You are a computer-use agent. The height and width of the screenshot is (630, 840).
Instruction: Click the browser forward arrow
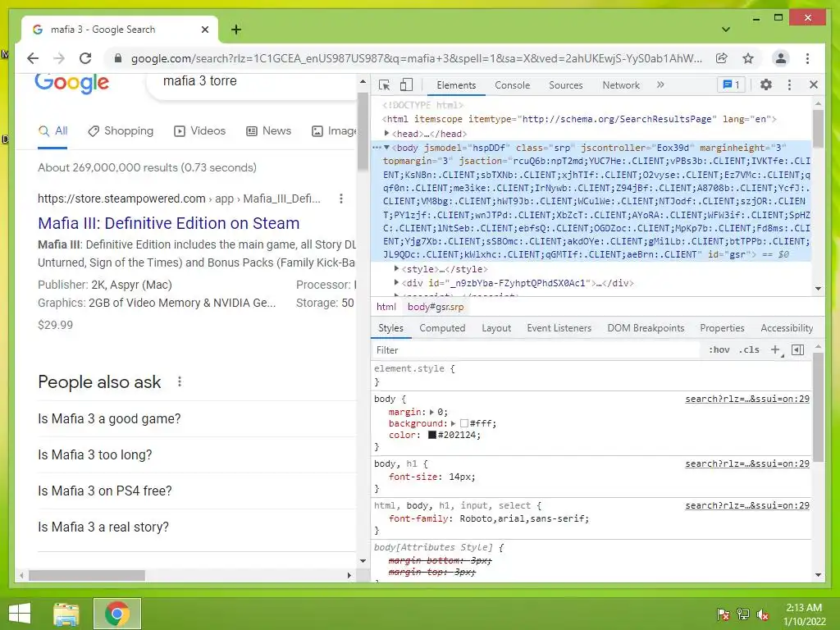[59, 58]
